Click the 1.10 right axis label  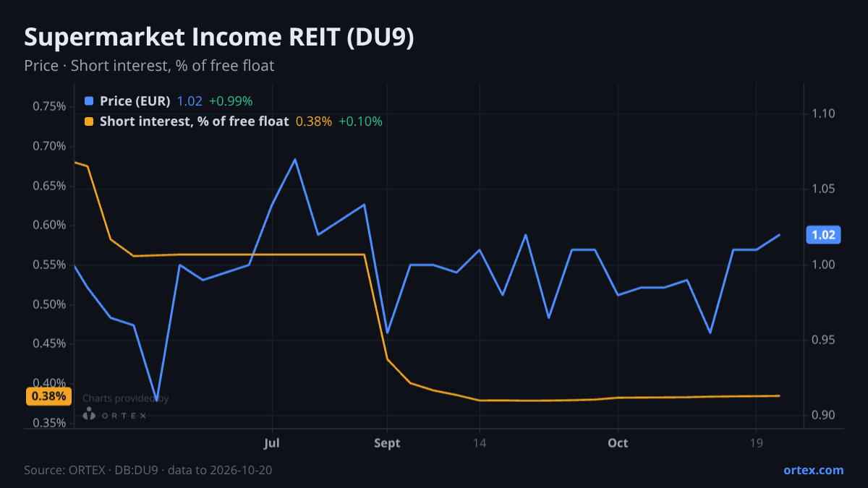tap(824, 114)
